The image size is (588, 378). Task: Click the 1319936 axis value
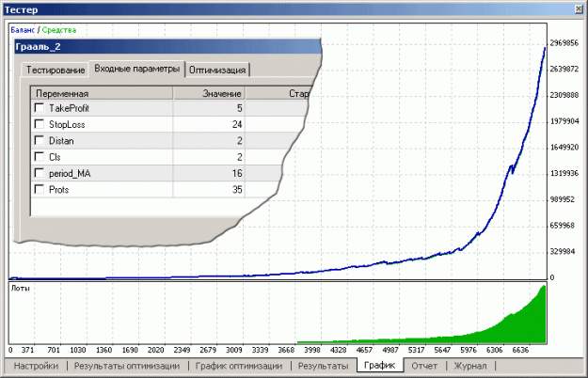coord(564,173)
